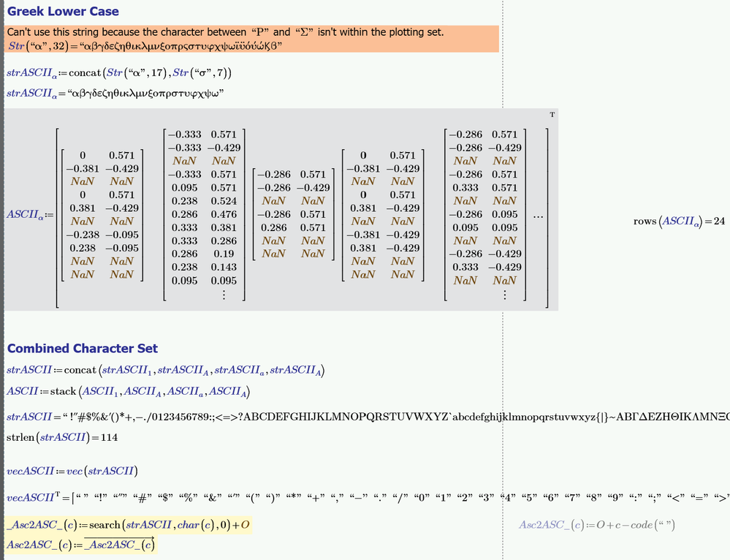Click the Str("α", 32) evaluation line

[145, 45]
